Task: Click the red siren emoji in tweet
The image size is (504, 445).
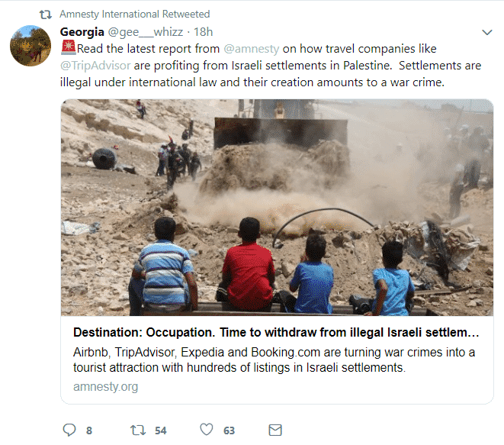Action: 68,47
